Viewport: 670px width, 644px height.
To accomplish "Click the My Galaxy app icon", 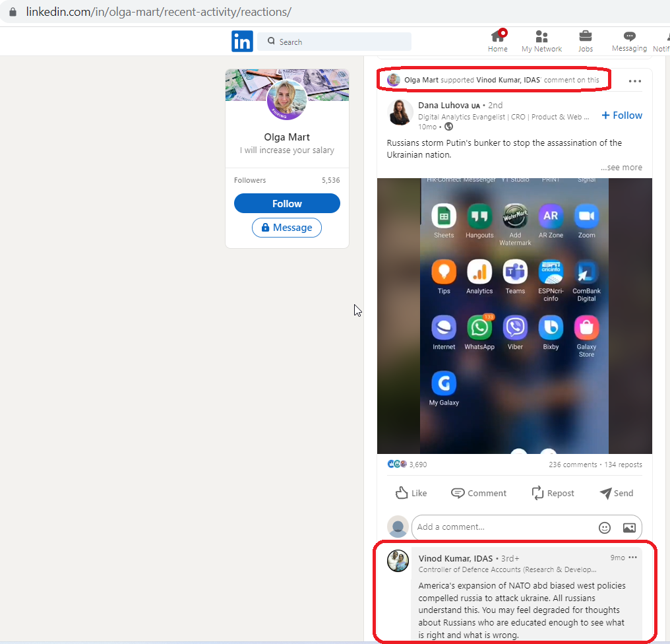I will (444, 383).
